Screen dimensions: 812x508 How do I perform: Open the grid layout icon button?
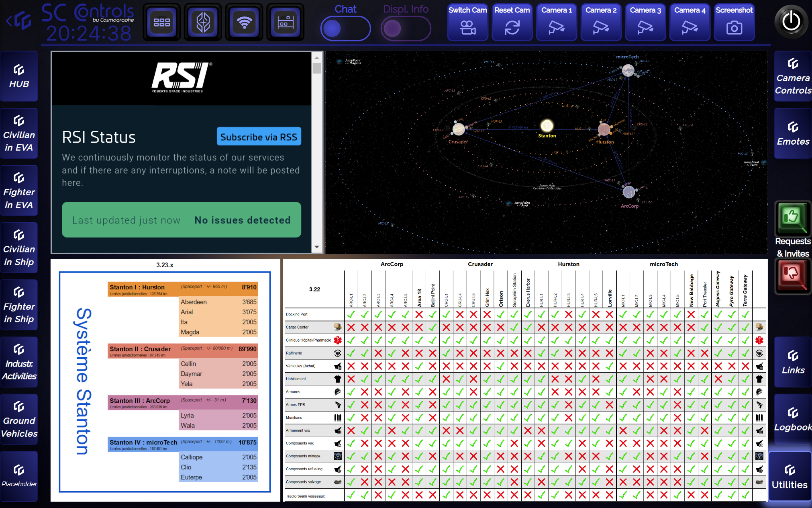[162, 22]
